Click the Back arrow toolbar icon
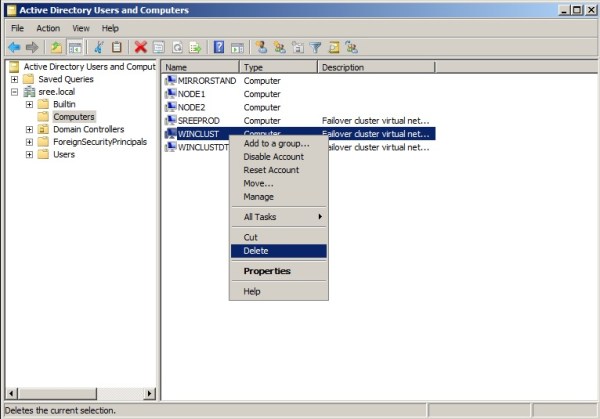 13,47
